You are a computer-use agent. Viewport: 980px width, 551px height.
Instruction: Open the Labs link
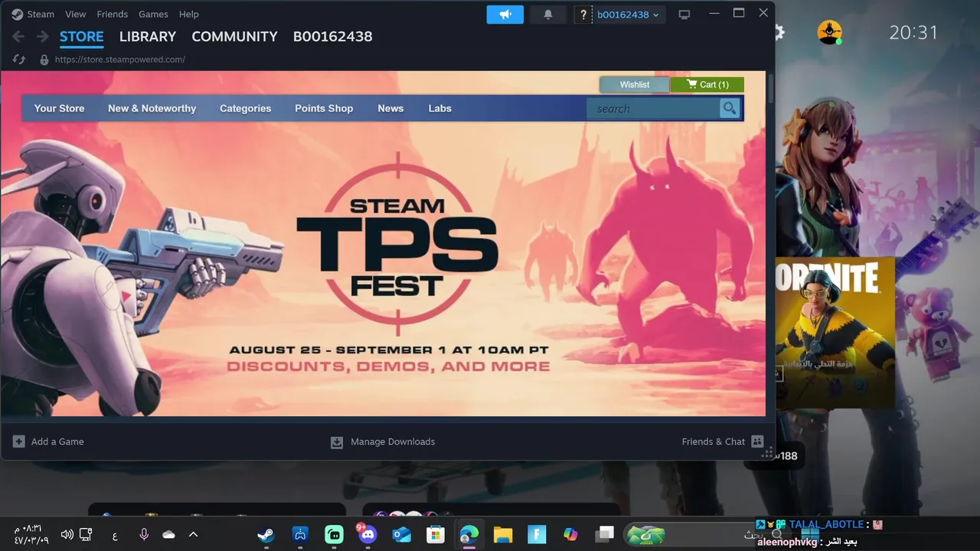(439, 108)
